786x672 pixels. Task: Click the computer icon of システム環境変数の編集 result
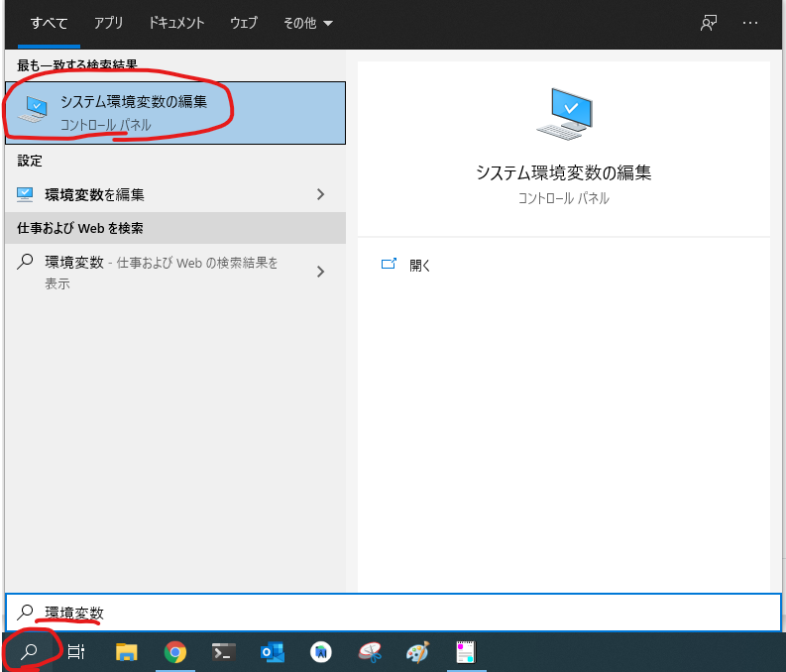(33, 109)
